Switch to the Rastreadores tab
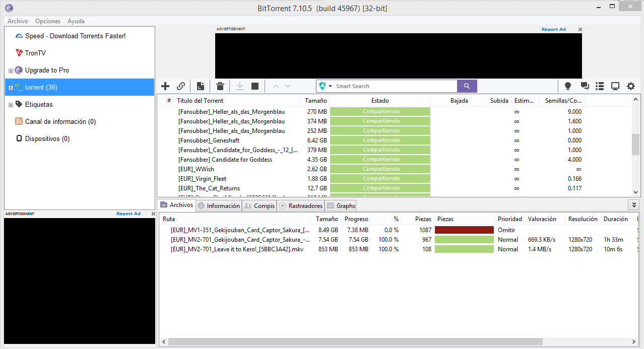 click(301, 205)
